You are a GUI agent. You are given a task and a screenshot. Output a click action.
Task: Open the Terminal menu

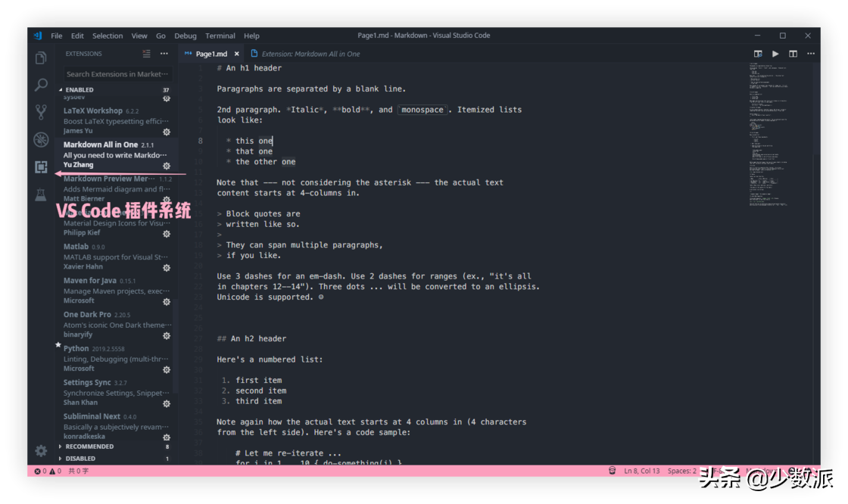pyautogui.click(x=220, y=36)
